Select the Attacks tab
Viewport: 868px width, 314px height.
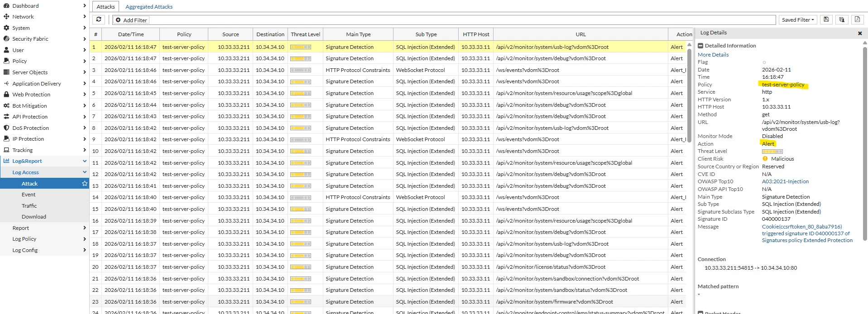(106, 7)
